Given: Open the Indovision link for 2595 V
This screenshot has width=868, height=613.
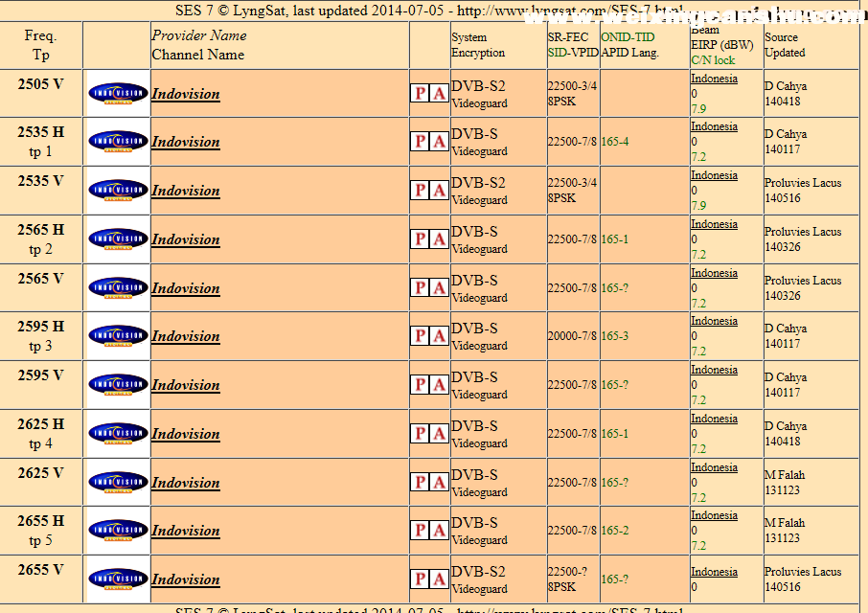Looking at the screenshot, I should (x=186, y=385).
